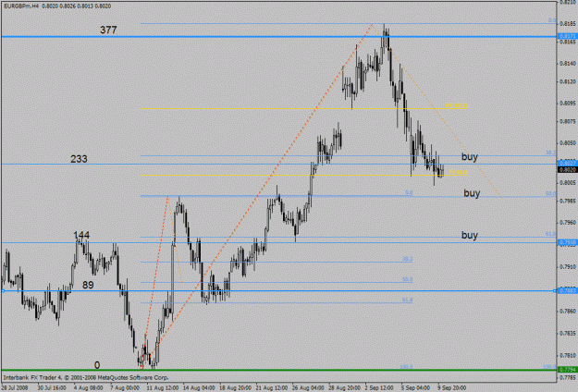Click the 0.8185 price axis value
Image resolution: width=578 pixels, height=392 pixels.
[x=568, y=24]
